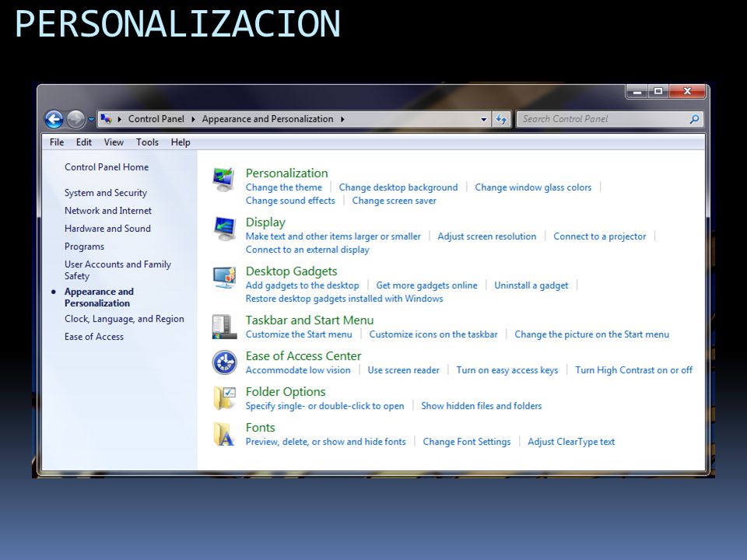Click Appearance and Personalization breadcrumb
747x560 pixels.
click(267, 119)
